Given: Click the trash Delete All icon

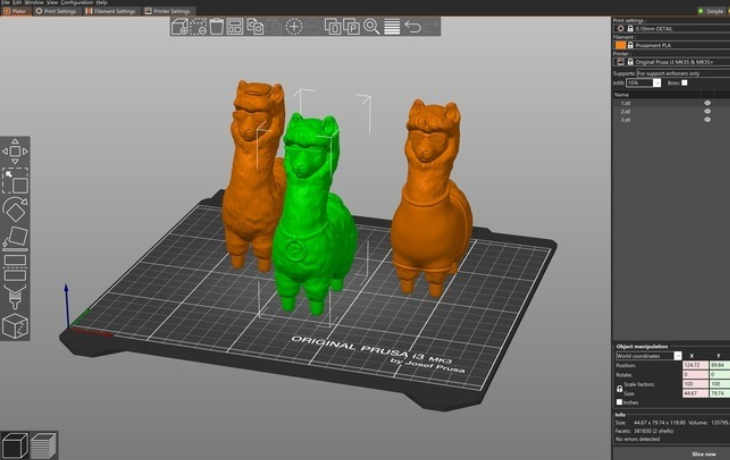Looking at the screenshot, I should tap(219, 27).
